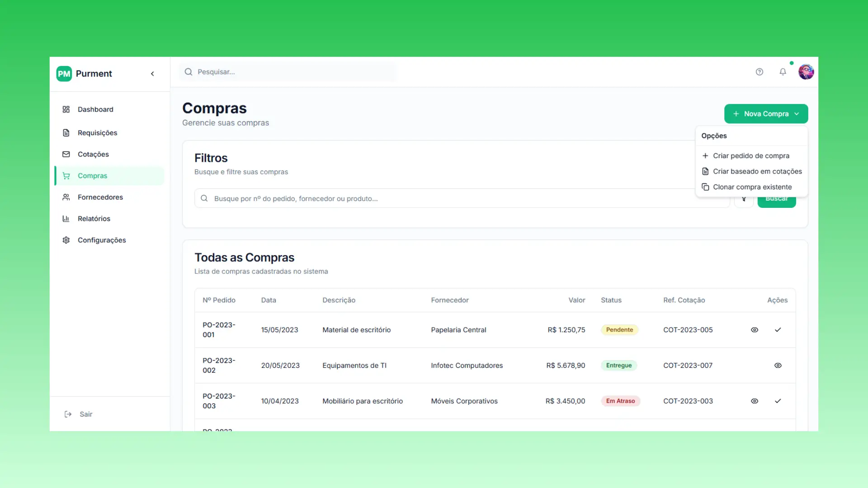Open Relatórios in the sidebar
This screenshot has height=488, width=868.
[x=109, y=219]
